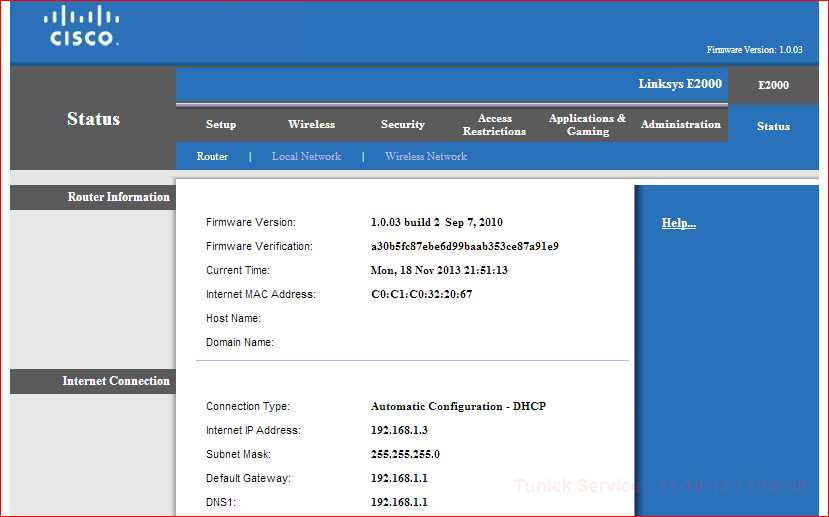Go to Access Restrictions tab
Image resolution: width=829 pixels, height=517 pixels.
click(494, 125)
